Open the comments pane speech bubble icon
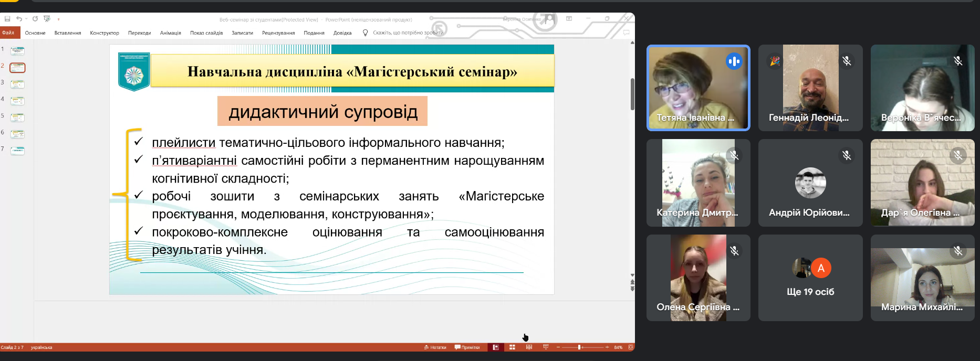Viewport: 980px width, 361px height. 626,33
